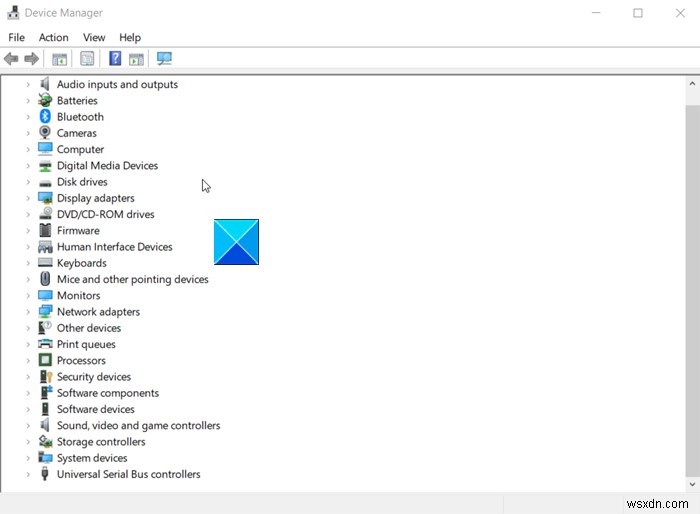The image size is (700, 514).
Task: Click the Batteries category icon
Action: click(x=45, y=100)
